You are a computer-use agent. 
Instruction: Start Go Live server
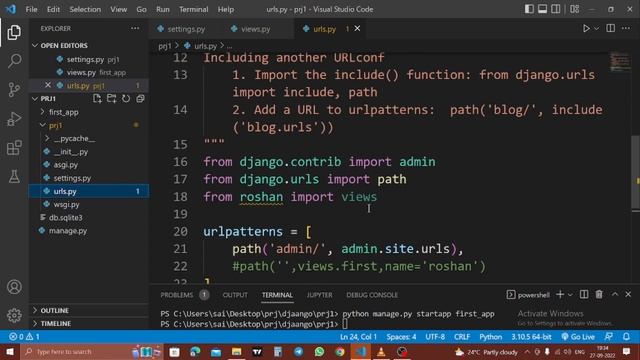point(578,337)
